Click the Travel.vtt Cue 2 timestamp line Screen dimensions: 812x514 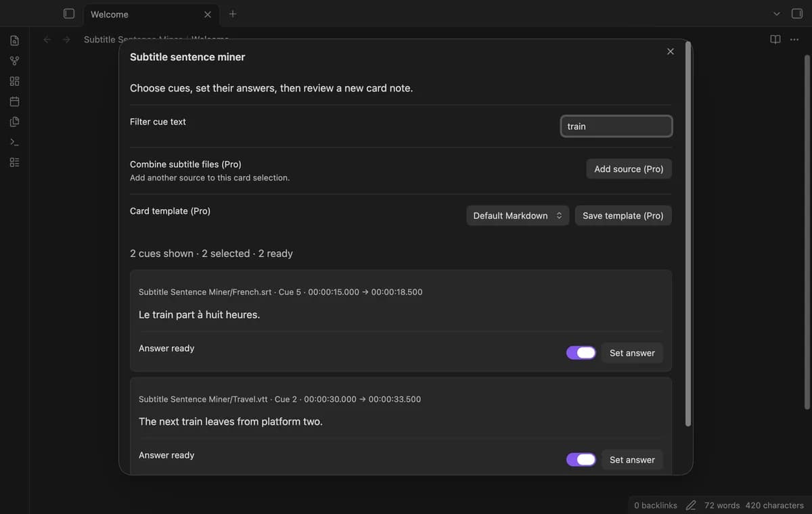(279, 399)
